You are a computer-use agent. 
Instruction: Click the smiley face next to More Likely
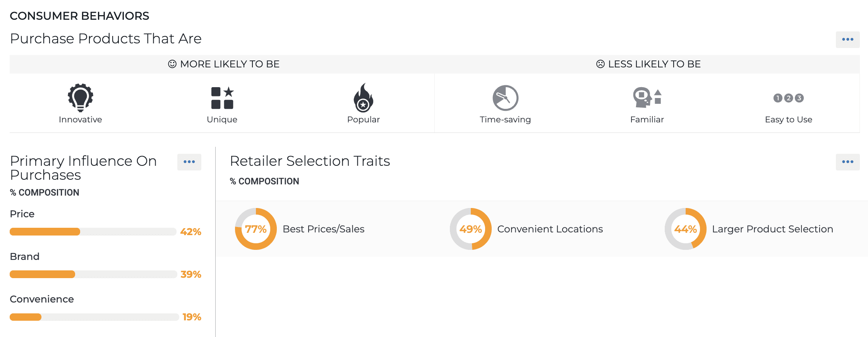(172, 64)
